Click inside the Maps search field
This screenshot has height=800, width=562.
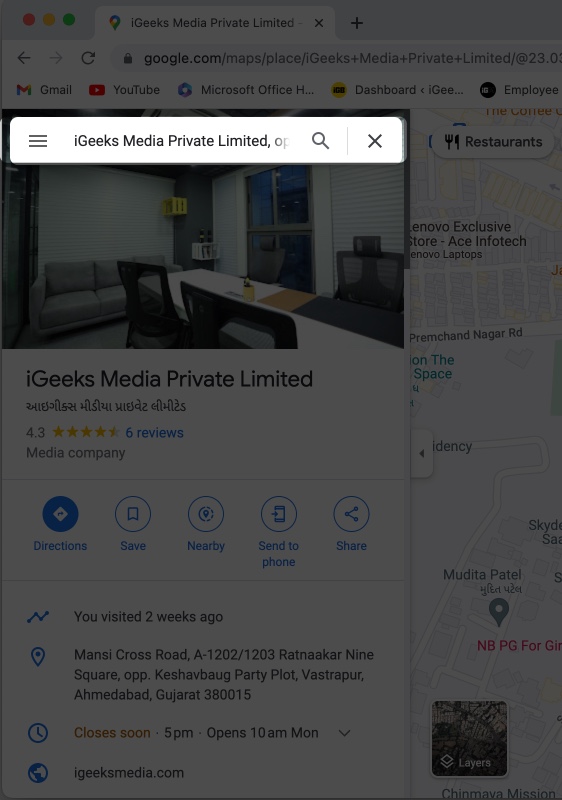181,141
